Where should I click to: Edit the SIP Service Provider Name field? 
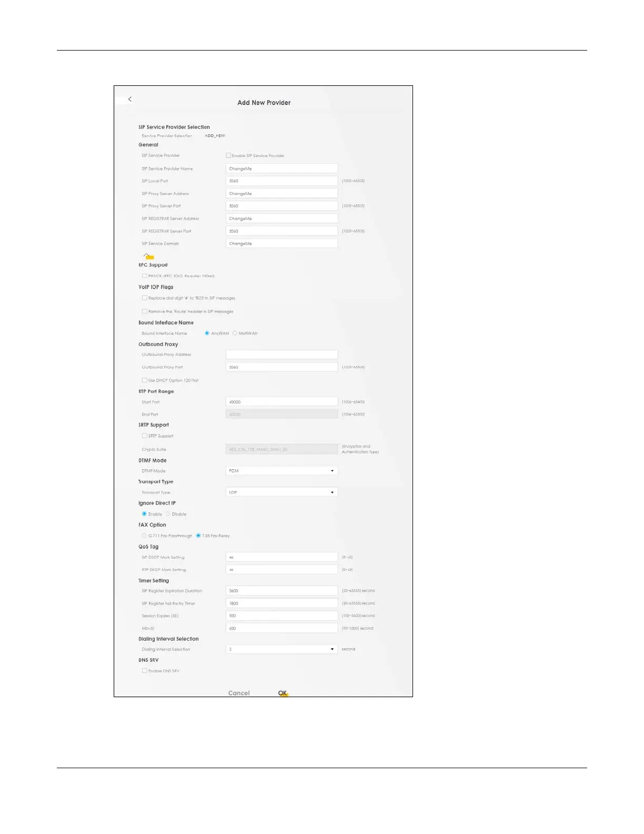point(281,168)
